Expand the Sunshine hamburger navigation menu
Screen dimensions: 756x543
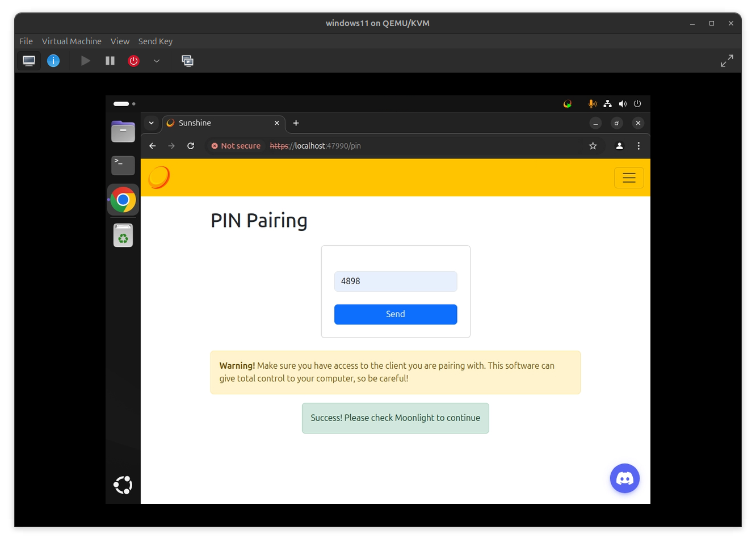(629, 178)
